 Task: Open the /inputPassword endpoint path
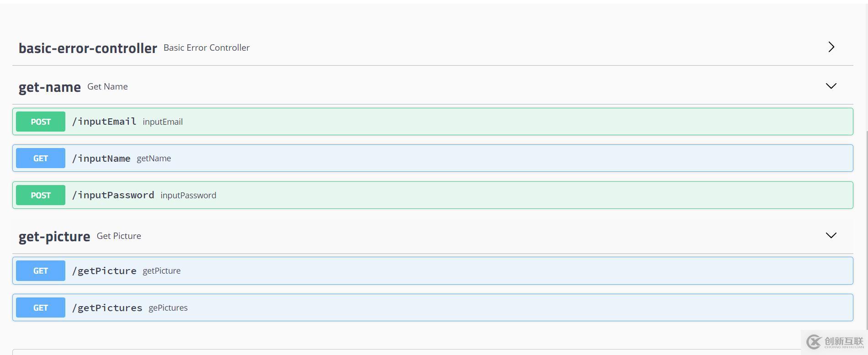click(x=113, y=195)
